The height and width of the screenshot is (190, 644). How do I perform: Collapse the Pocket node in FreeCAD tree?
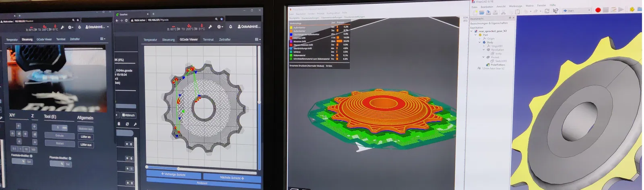click(x=483, y=57)
